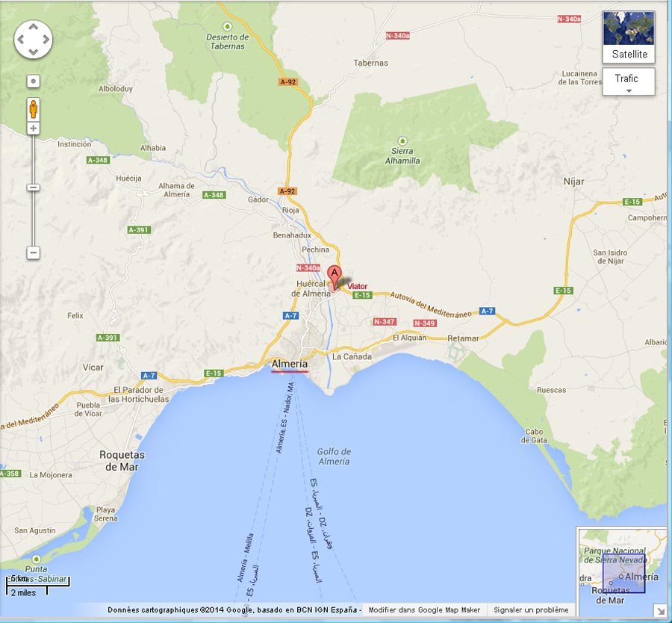Click the overview minimap viewport rectangle

click(x=624, y=573)
